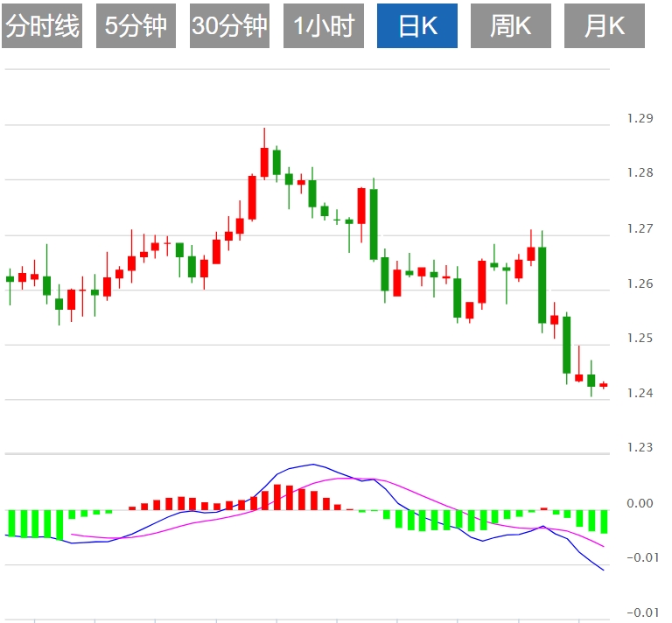The image size is (672, 623).
Task: Click the last red candlestick on the far right
Action: (603, 385)
